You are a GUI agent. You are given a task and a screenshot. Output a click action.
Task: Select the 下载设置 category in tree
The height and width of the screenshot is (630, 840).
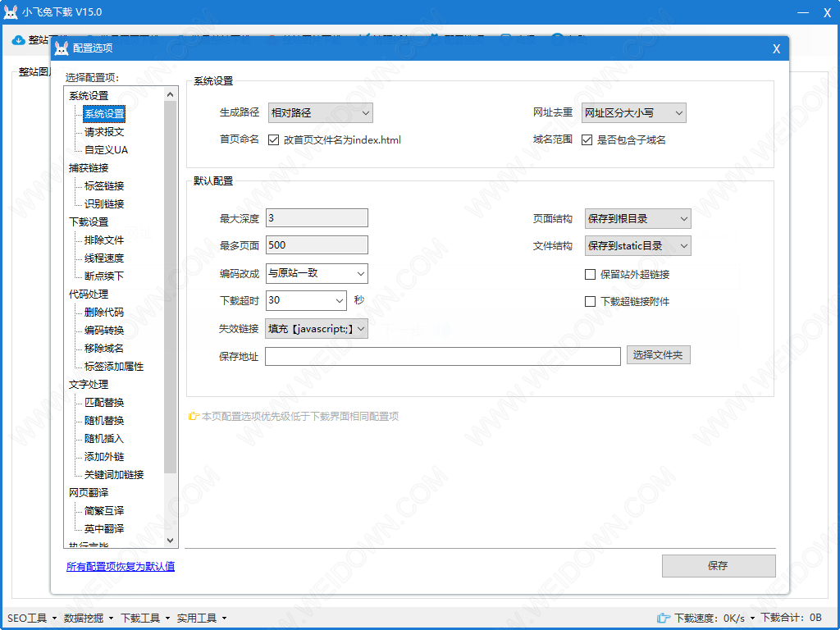tap(89, 221)
